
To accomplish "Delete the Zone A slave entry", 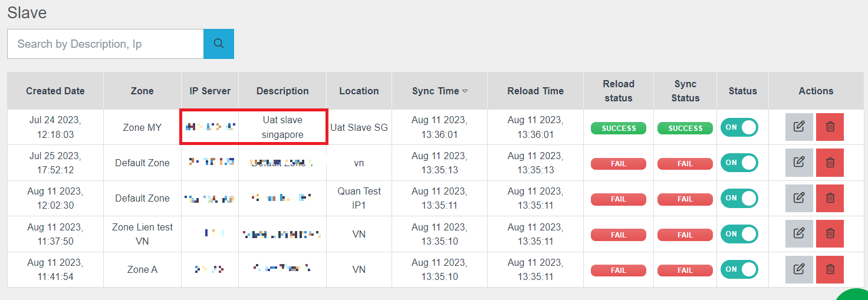I will point(830,269).
